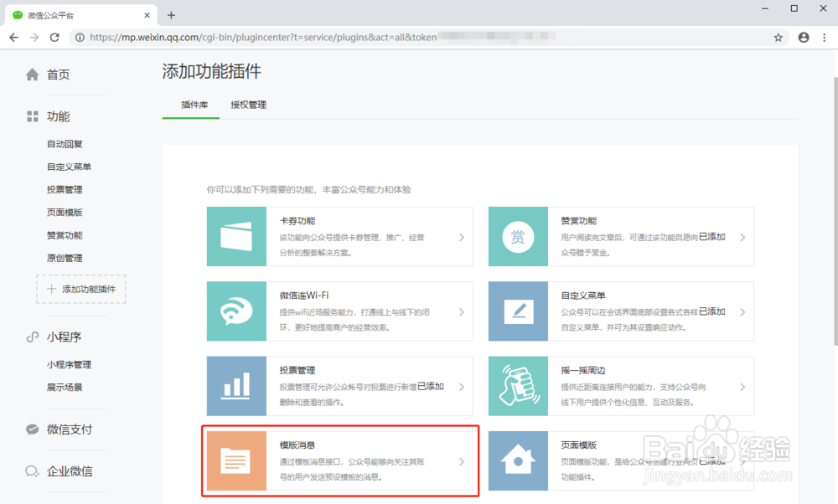
Task: Expand the 赞赏功能 card chevron
Action: (742, 237)
